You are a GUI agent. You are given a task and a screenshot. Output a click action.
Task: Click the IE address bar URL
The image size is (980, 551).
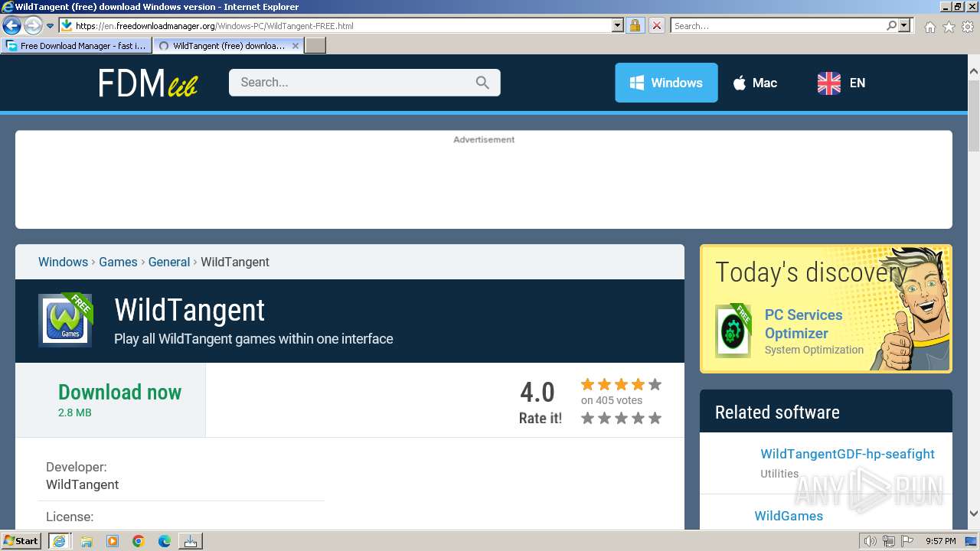coord(214,25)
